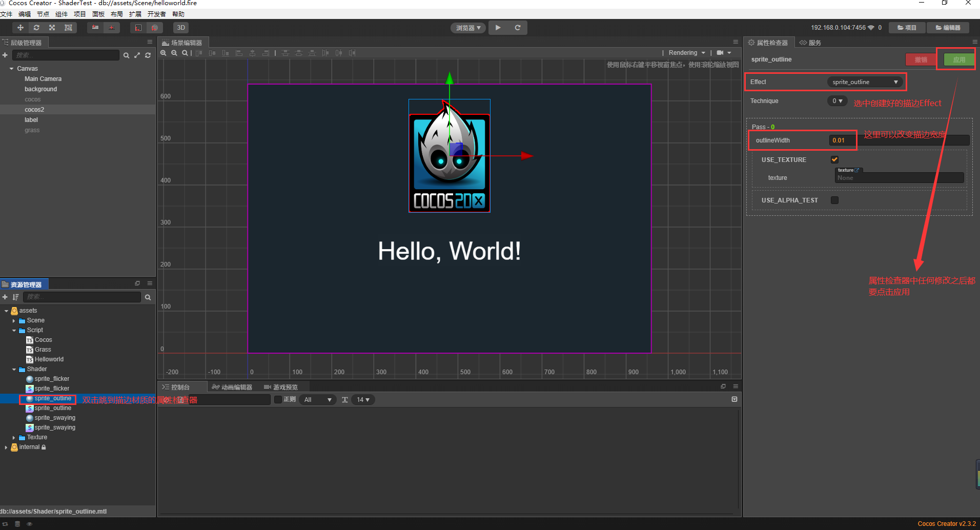Screen dimensions: 980x530
Task: Uncheck the USE_TEXTURE checkbox
Action: tap(834, 159)
